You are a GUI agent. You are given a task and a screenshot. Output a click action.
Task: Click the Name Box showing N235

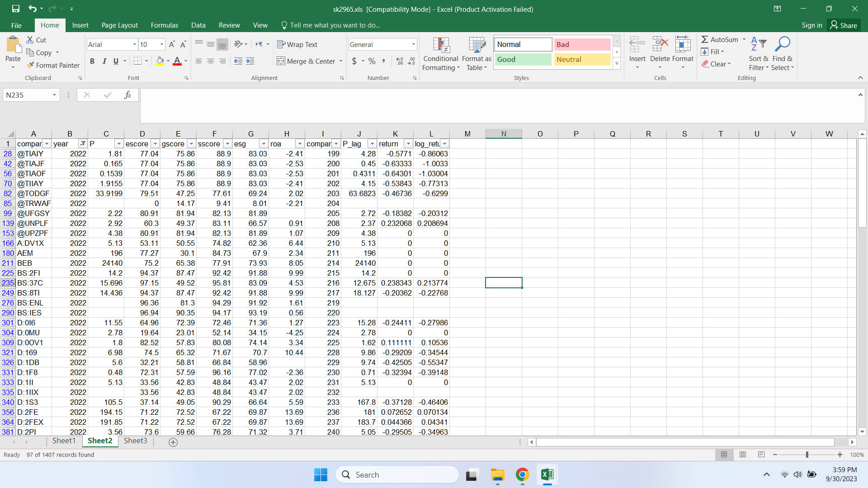[x=27, y=95]
